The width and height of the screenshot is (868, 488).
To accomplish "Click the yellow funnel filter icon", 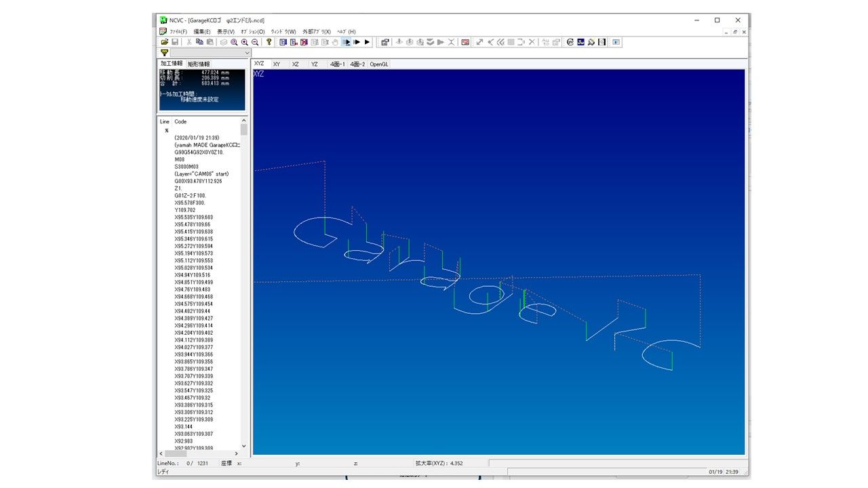I will [164, 52].
